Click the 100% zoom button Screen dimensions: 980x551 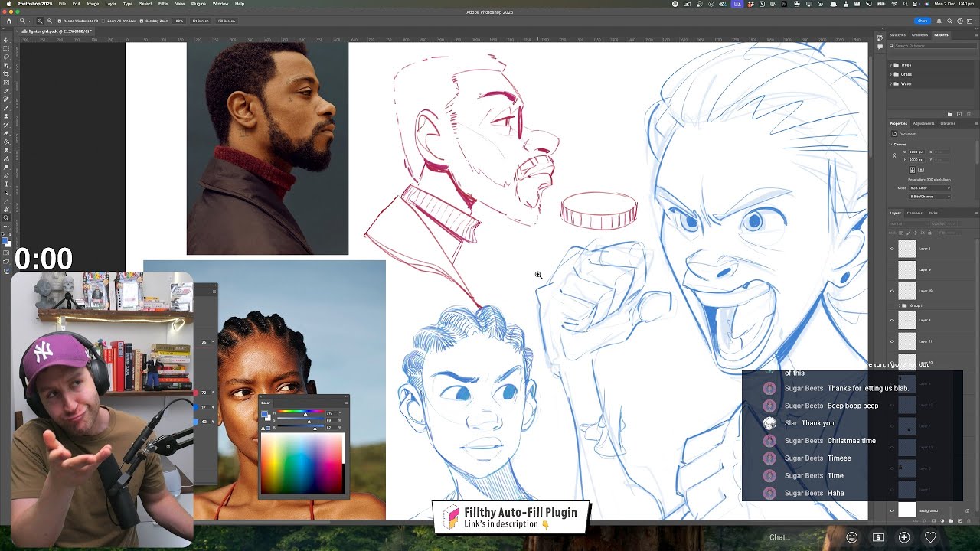[178, 21]
